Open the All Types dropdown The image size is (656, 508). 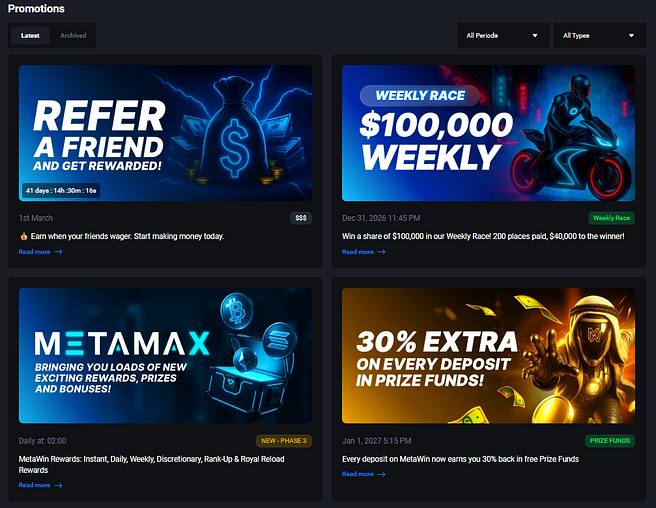tap(600, 36)
